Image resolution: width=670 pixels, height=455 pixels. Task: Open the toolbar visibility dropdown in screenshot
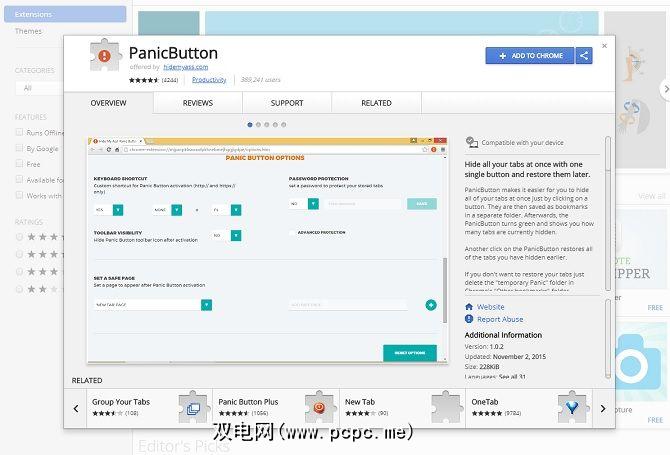[236, 235]
